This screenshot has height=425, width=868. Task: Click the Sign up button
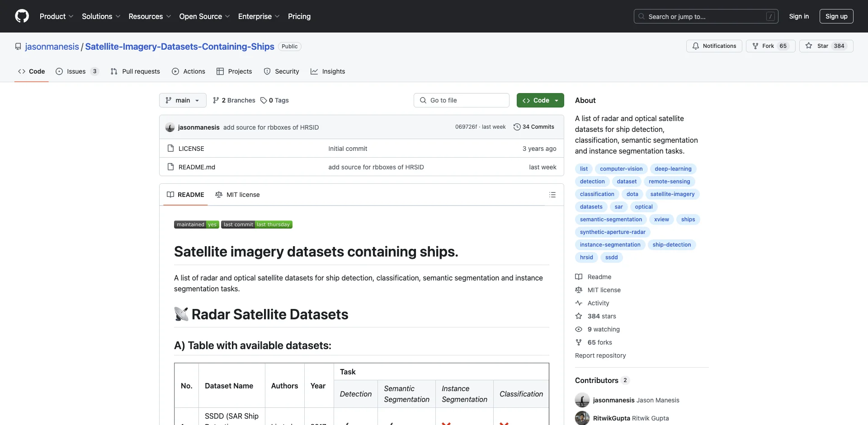coord(836,16)
